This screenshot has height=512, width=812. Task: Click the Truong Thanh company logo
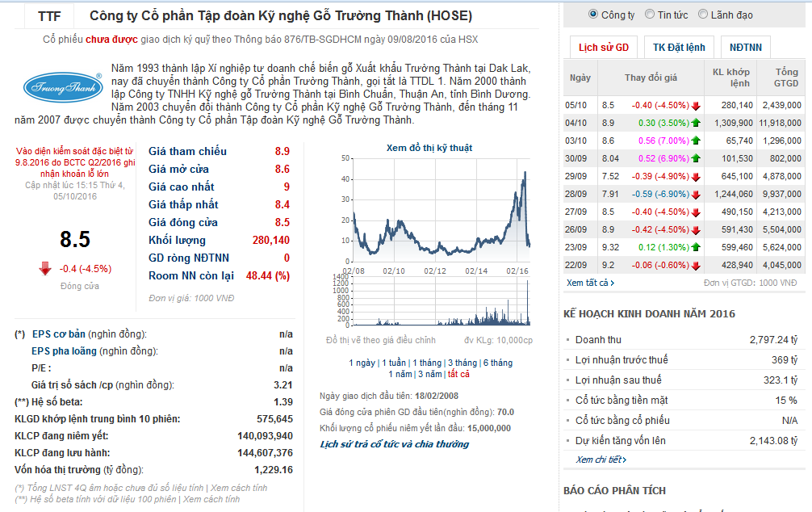[x=63, y=87]
